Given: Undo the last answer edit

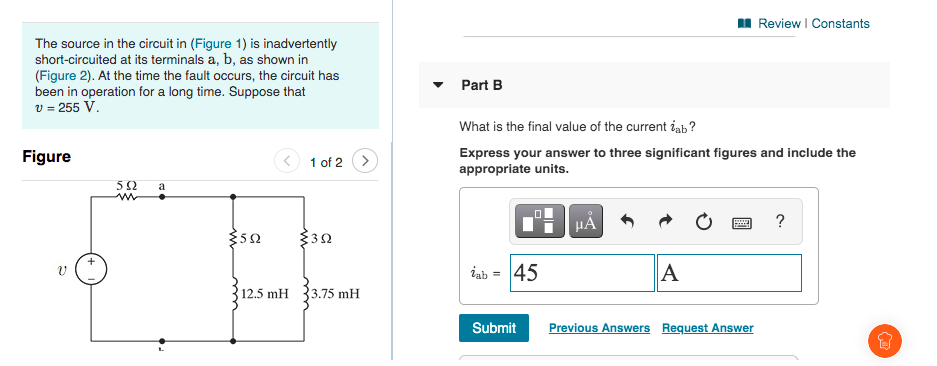Looking at the screenshot, I should coord(627,222).
